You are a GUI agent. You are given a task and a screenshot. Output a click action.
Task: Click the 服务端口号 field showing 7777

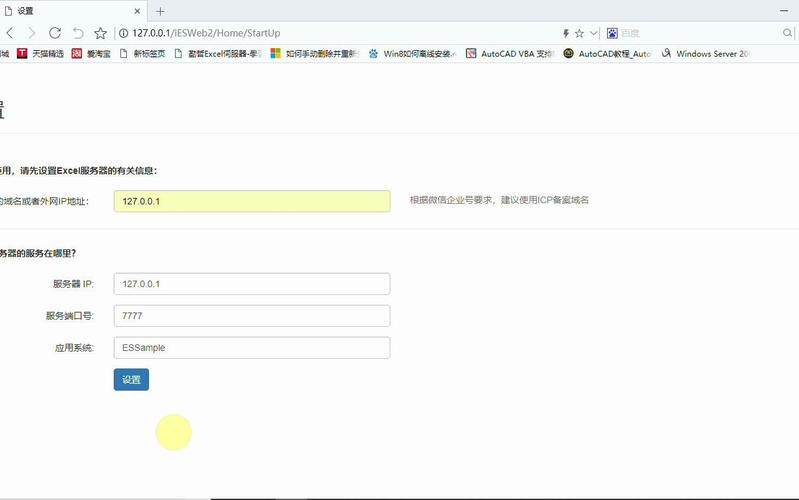(x=252, y=315)
